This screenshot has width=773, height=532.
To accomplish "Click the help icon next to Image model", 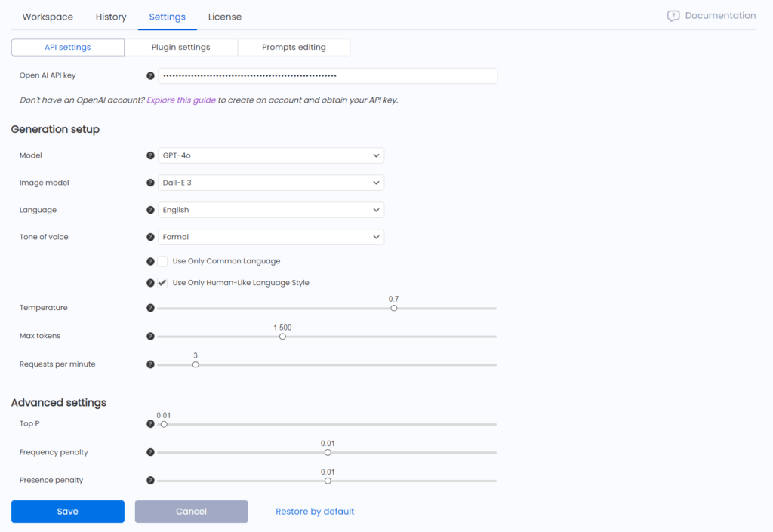I will coord(150,183).
